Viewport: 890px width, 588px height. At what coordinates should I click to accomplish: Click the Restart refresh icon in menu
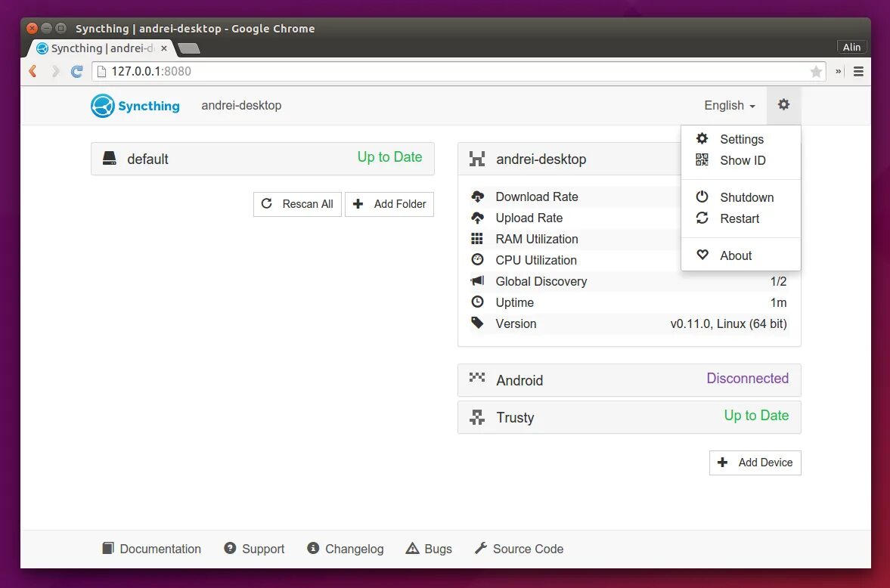702,218
